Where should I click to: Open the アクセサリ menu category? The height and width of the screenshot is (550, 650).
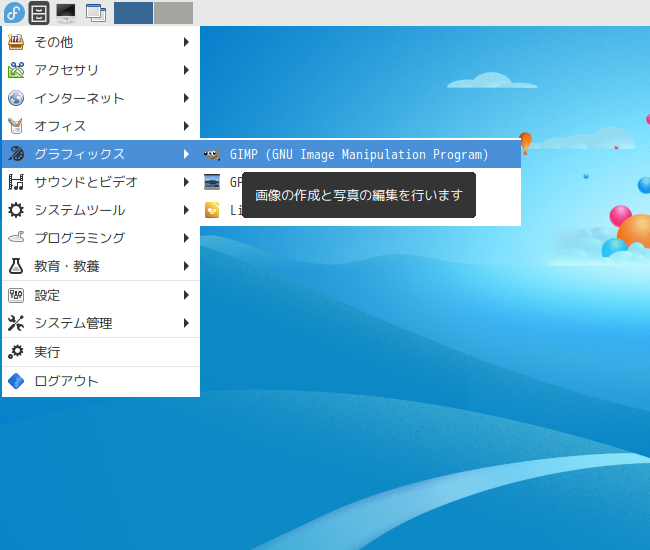click(101, 70)
